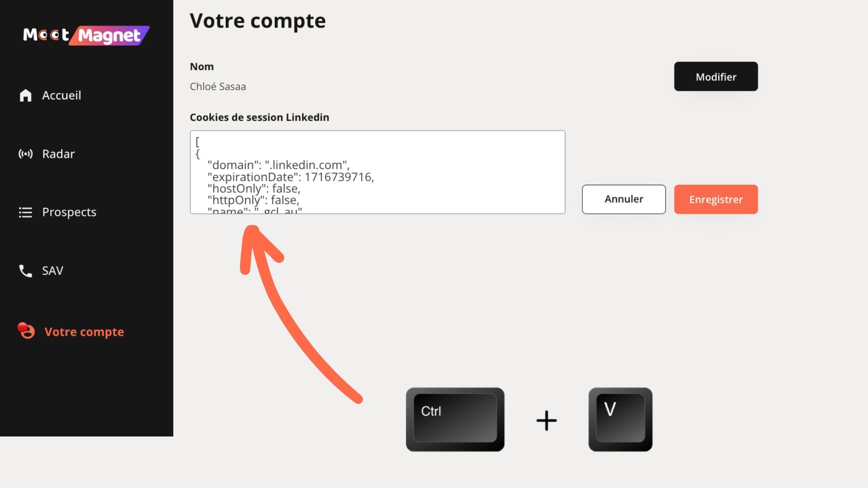Image resolution: width=868 pixels, height=488 pixels.
Task: Click inside the LinkedIn cookies text field
Action: tap(377, 172)
